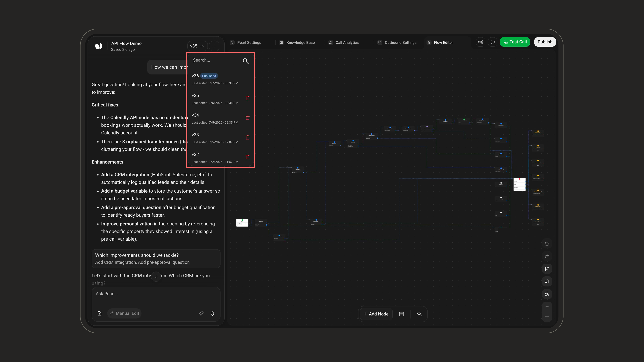The width and height of the screenshot is (644, 362).
Task: Redo the canvas action
Action: click(x=547, y=256)
